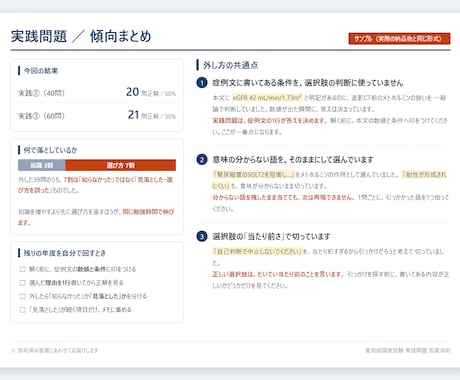Image resolution: width=460 pixels, height=380 pixels.
Task: Click the 実践② (40問) row label
Action: coord(41,93)
